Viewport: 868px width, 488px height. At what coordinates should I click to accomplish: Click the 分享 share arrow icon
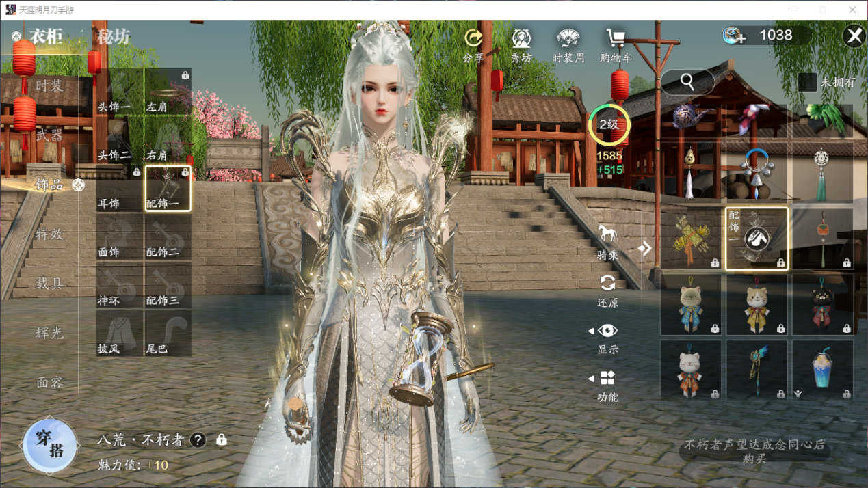pos(473,38)
